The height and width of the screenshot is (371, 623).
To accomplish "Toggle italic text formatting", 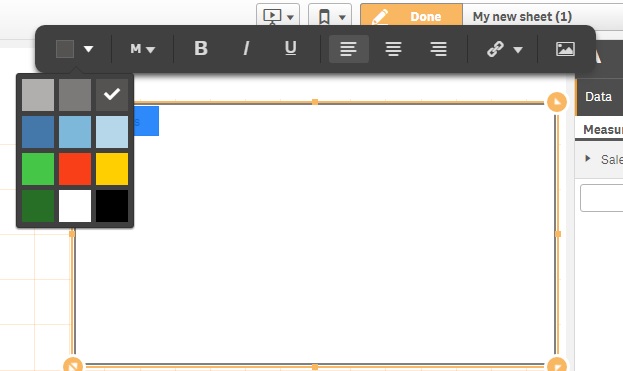I will (246, 48).
